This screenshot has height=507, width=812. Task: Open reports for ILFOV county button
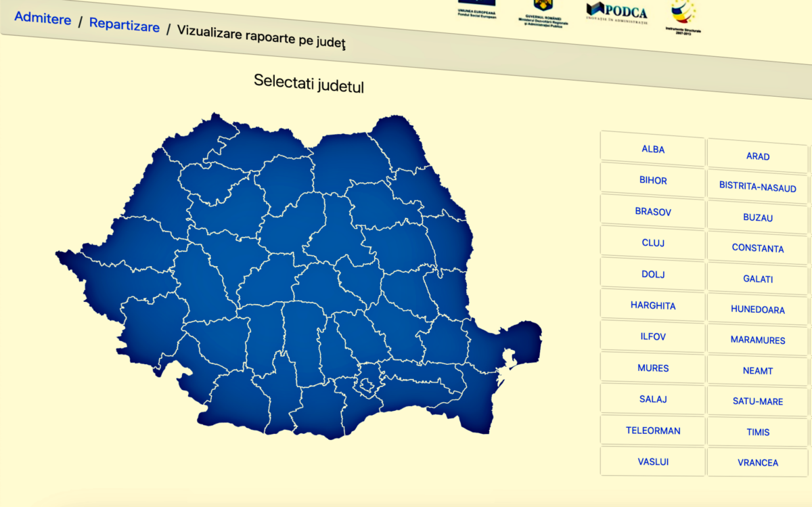coord(653,336)
